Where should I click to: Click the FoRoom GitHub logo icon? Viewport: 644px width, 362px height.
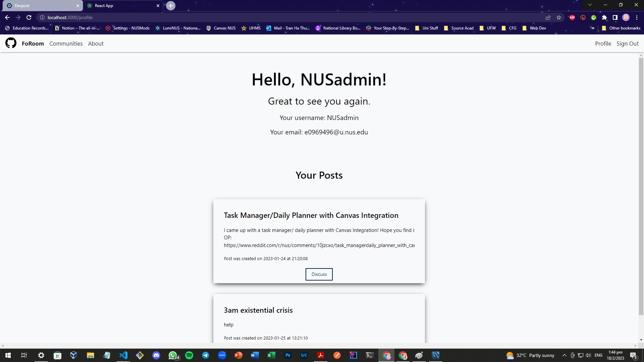click(11, 43)
